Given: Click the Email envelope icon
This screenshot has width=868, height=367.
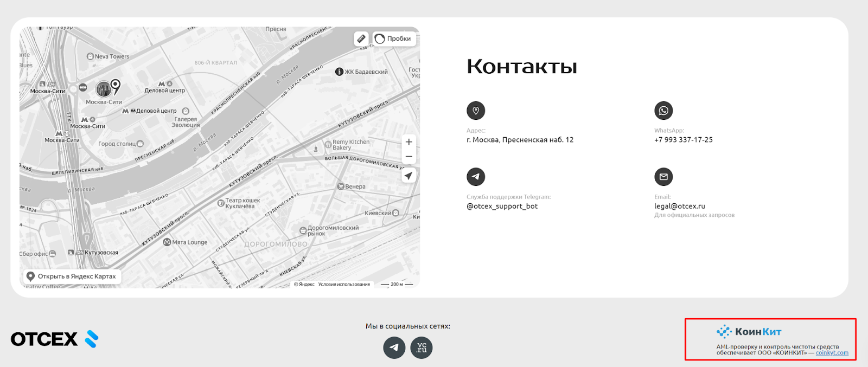Looking at the screenshot, I should click(663, 177).
